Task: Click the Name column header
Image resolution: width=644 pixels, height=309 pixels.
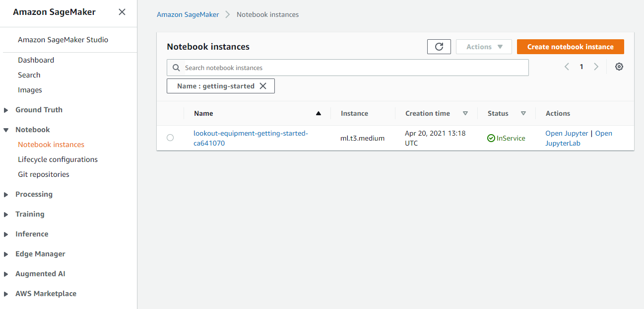Action: (203, 113)
